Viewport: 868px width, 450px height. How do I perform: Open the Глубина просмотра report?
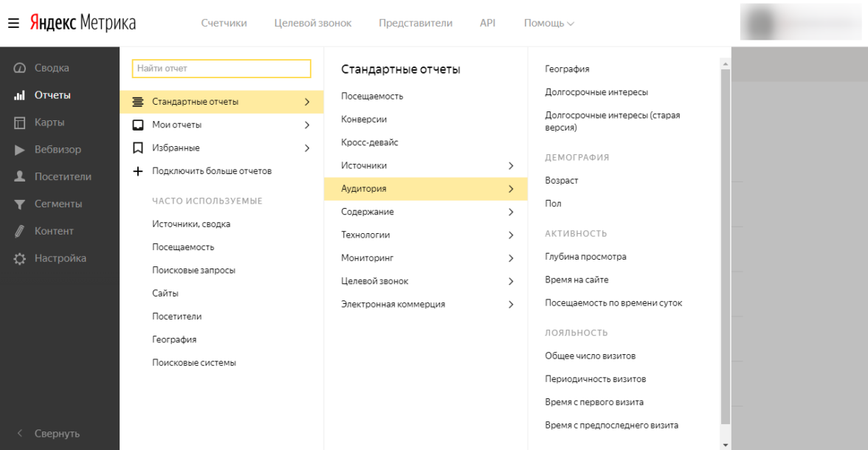[x=585, y=257]
